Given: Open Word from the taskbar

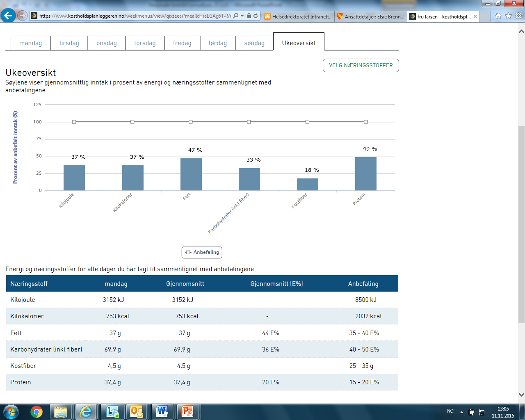Looking at the screenshot, I should (162, 411).
